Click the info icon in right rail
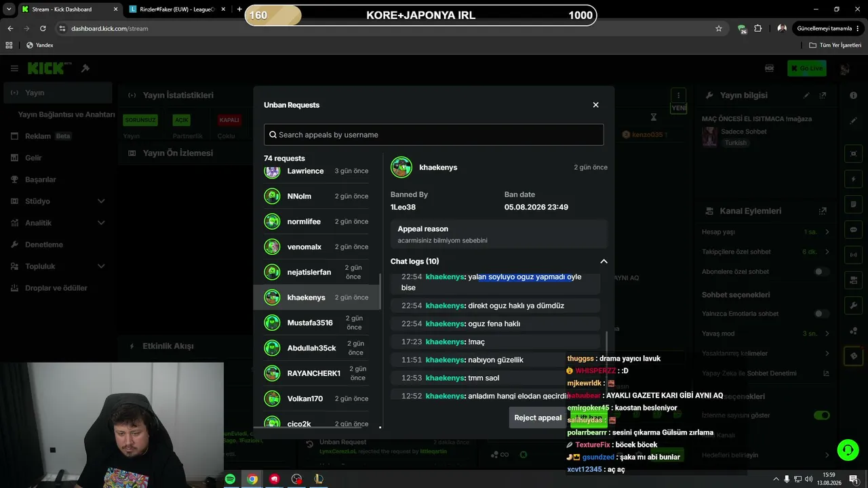868x488 pixels. click(853, 96)
